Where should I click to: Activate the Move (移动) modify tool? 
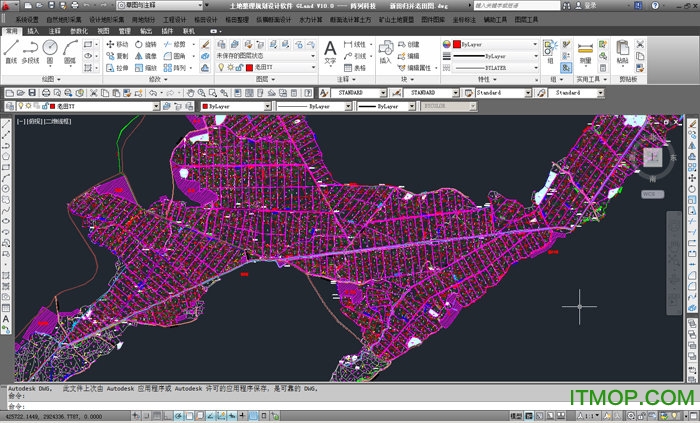coord(117,44)
